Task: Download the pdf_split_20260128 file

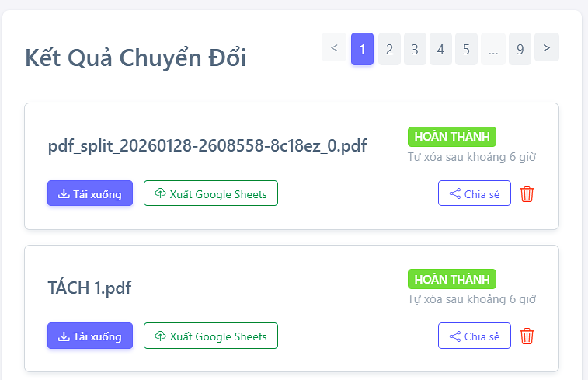Action: click(x=90, y=193)
